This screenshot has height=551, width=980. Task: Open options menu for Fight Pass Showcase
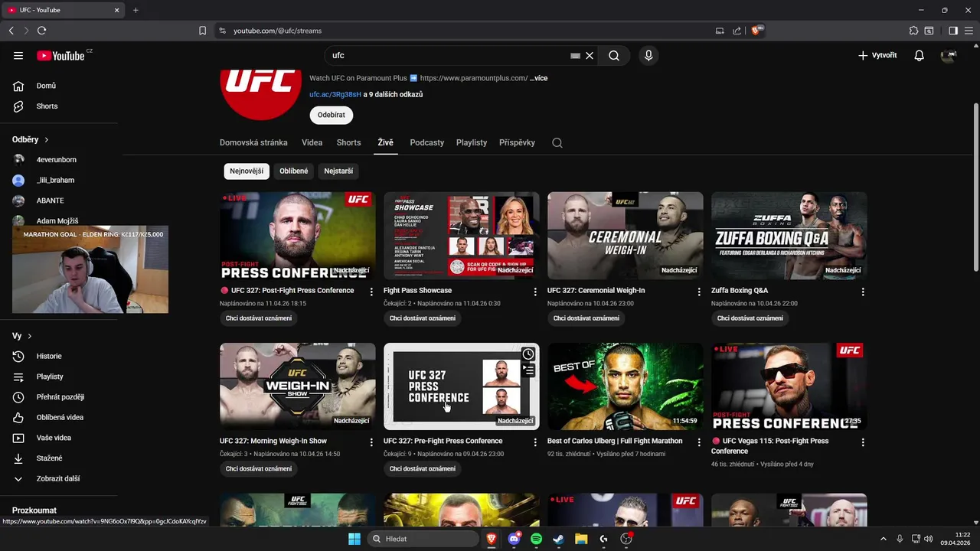tap(535, 292)
